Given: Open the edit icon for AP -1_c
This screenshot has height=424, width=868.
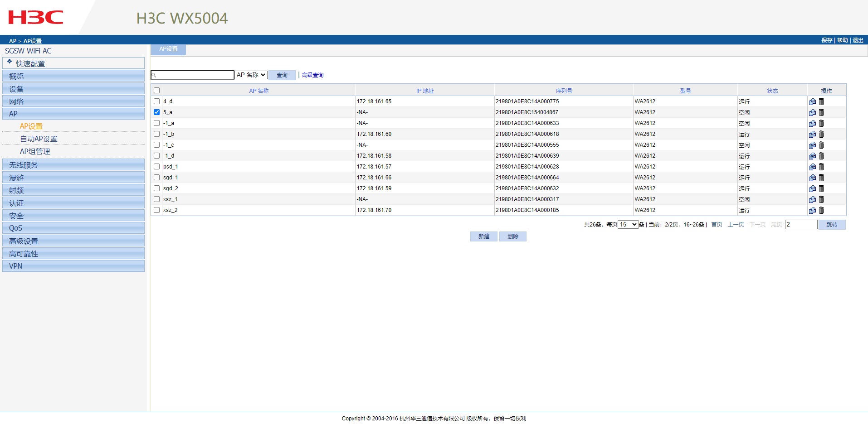Looking at the screenshot, I should click(x=812, y=145).
